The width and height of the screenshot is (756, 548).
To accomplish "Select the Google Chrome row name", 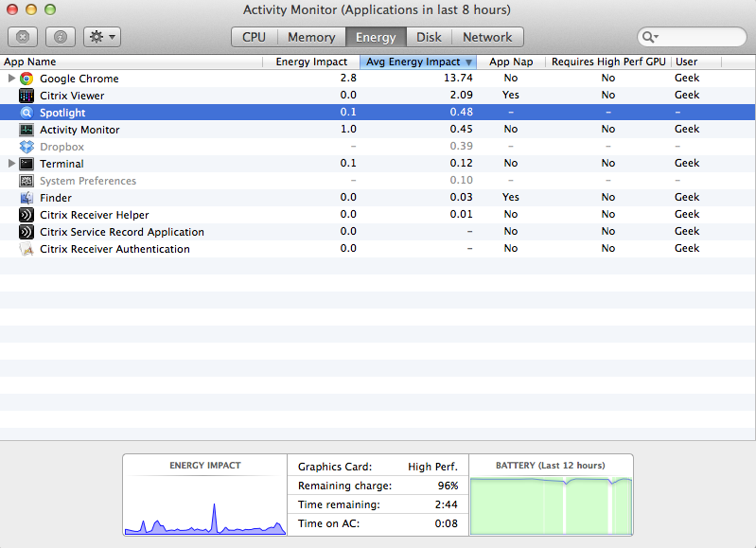I will 79,79.
